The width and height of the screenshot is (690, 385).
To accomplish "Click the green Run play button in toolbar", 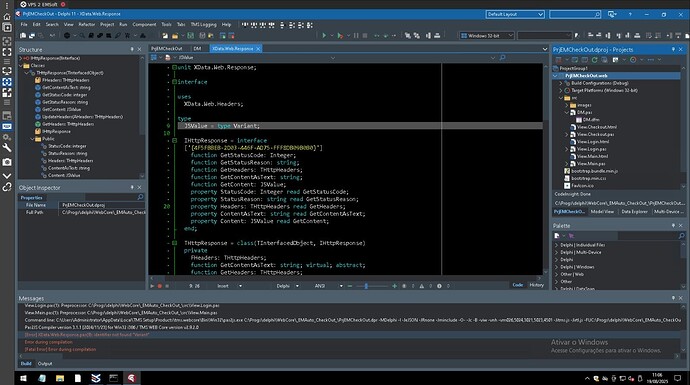I will pos(324,36).
